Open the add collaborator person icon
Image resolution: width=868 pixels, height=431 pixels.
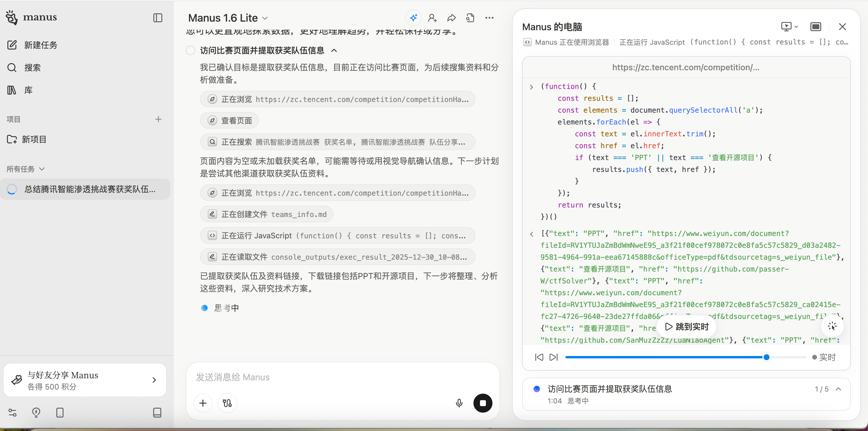[x=432, y=18]
